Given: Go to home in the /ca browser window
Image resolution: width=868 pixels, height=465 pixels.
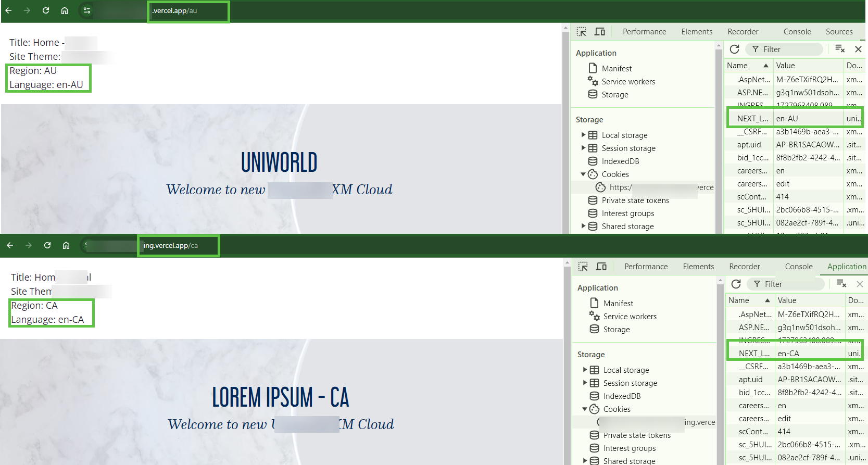Looking at the screenshot, I should [66, 245].
